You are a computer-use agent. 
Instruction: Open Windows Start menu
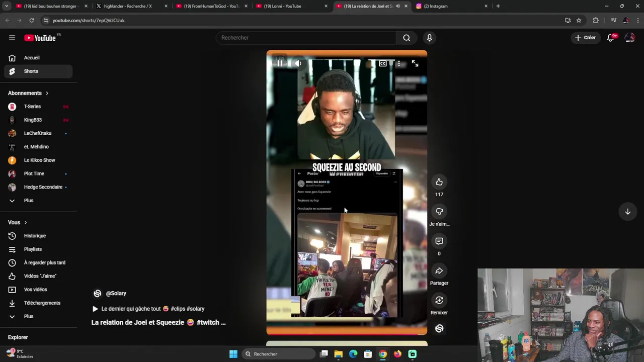click(x=233, y=354)
